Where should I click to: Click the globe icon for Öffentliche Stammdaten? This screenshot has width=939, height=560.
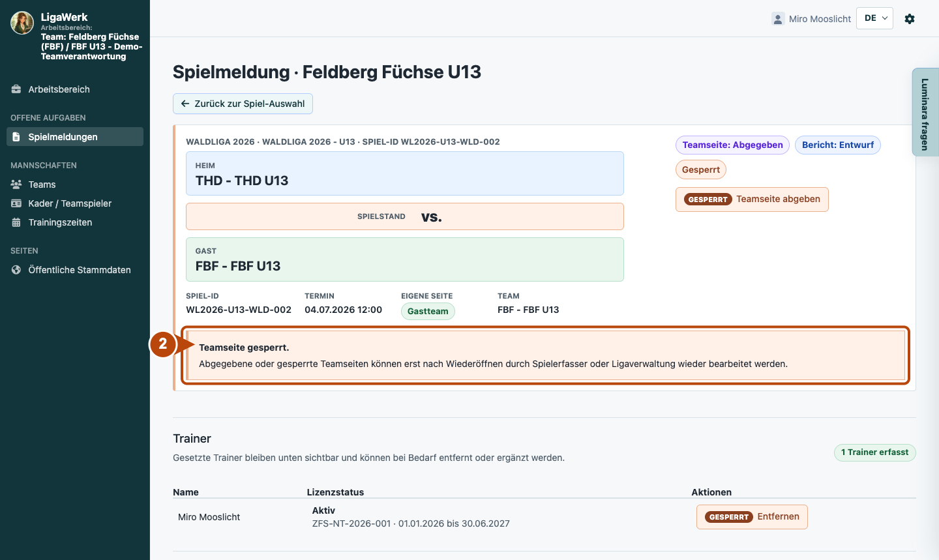click(x=16, y=270)
